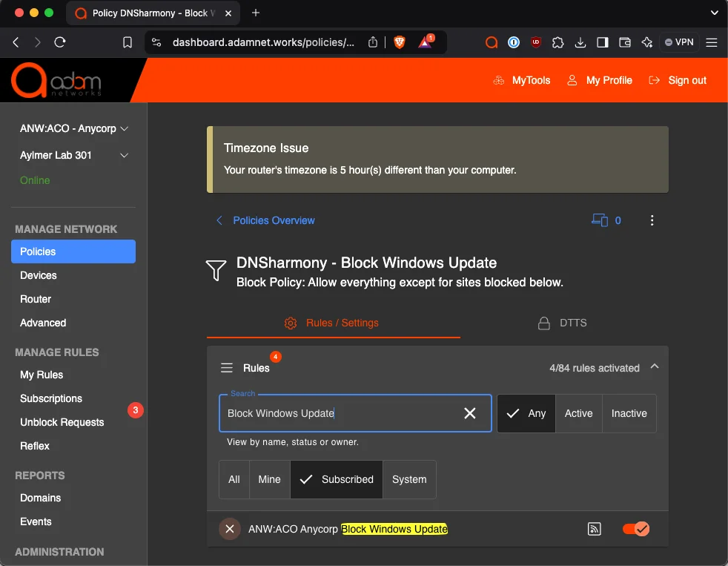
Task: Toggle off the Block Windows Update rule switch
Action: tap(636, 529)
